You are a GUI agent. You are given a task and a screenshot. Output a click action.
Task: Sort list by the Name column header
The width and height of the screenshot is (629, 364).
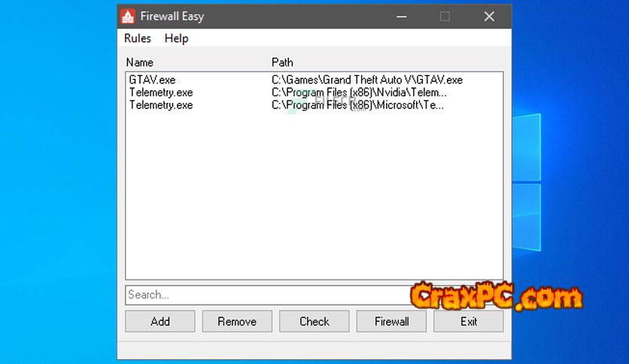140,62
